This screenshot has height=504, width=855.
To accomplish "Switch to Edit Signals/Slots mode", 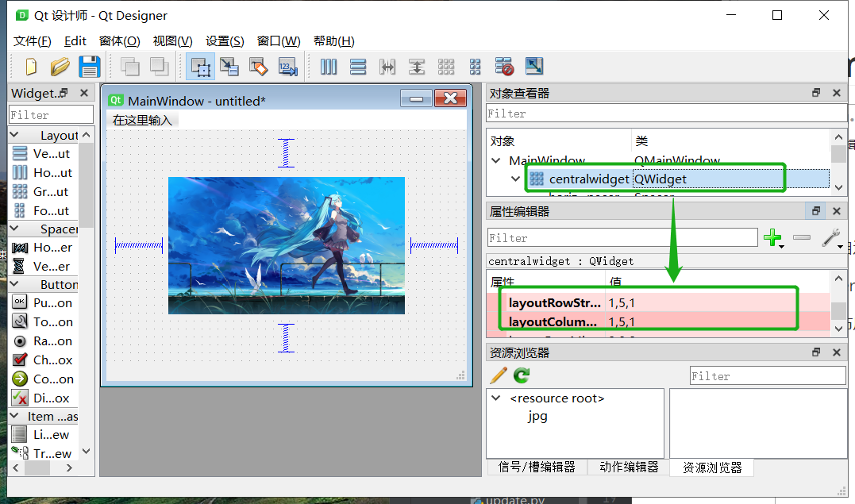I will coord(229,67).
